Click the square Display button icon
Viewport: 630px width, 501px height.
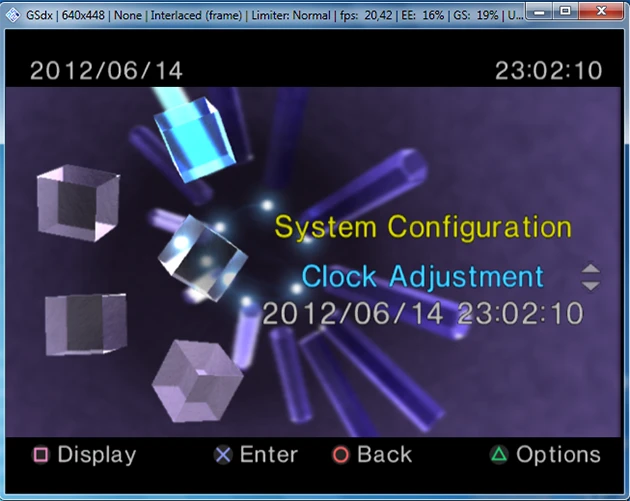click(x=41, y=455)
